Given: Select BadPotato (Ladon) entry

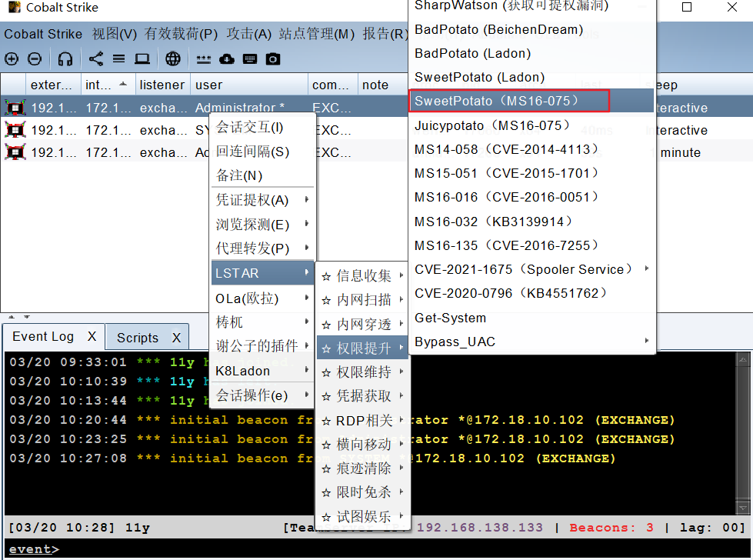Looking at the screenshot, I should click(x=532, y=53).
